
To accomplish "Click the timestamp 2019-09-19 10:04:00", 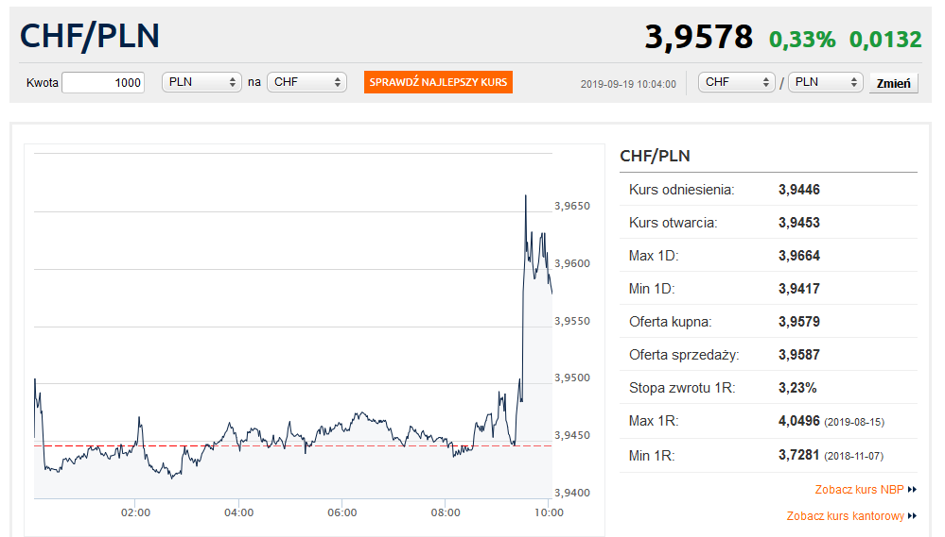I will coord(628,84).
